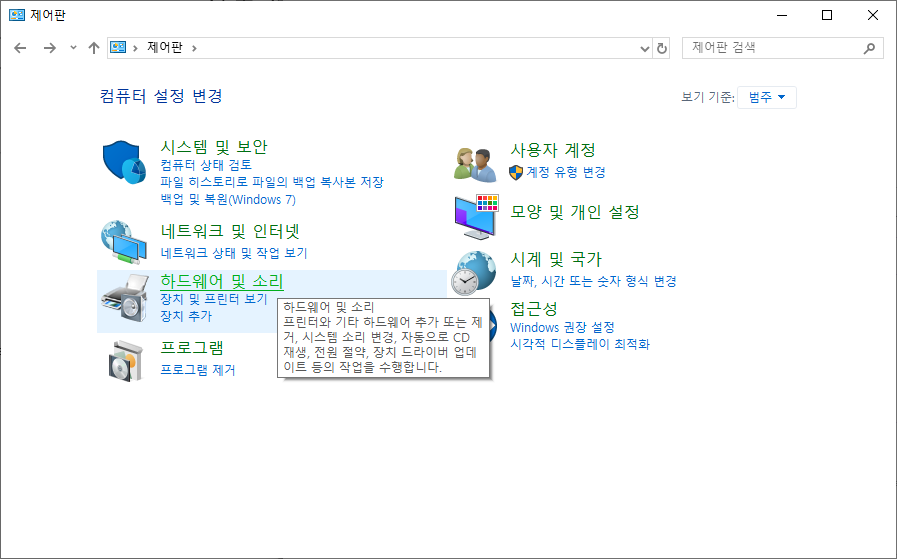Screen dimensions: 897x559
Task: Expand chevron after 제어판 in breadcrumb
Action: [195, 48]
